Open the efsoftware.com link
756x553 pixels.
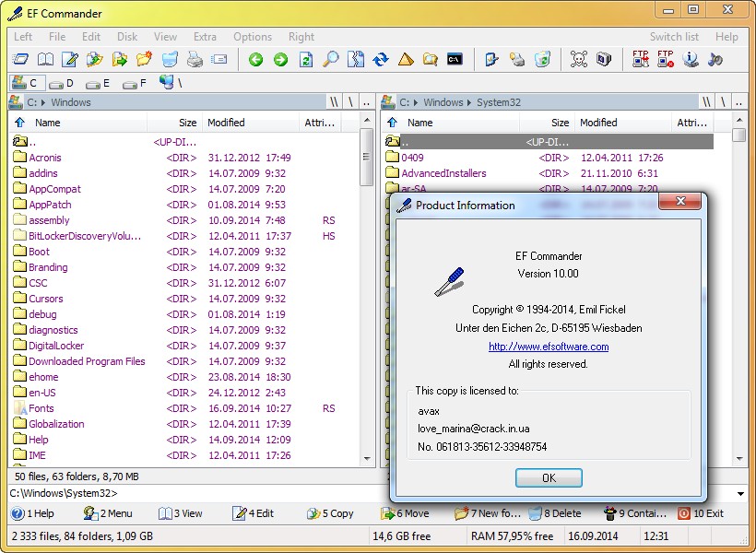point(549,347)
